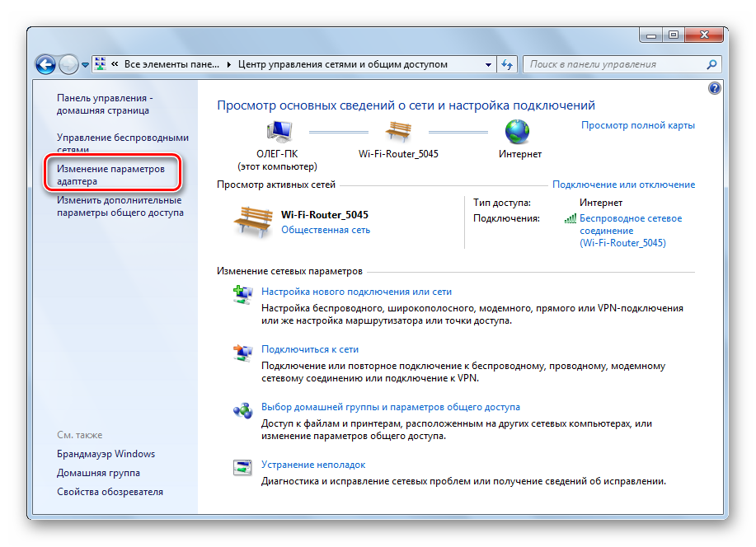
Task: Expand the breadcrumb arrow after 'Все элементы пане...'
Action: click(228, 64)
